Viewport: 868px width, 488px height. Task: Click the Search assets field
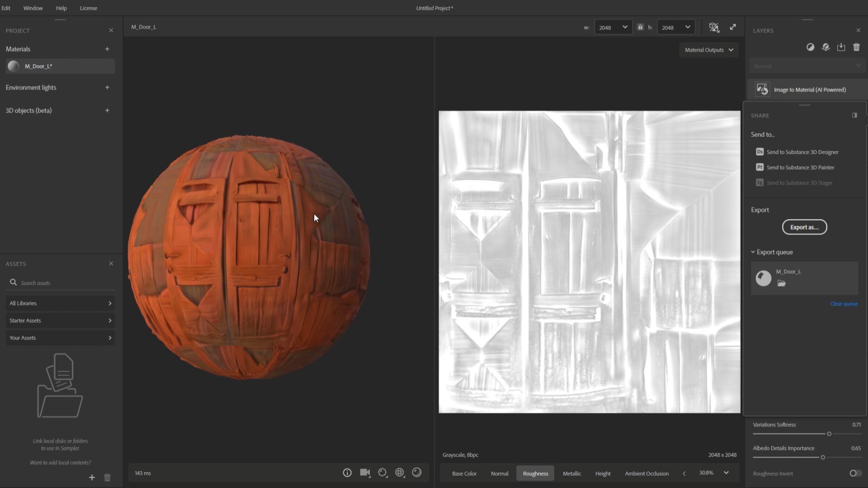tap(60, 283)
